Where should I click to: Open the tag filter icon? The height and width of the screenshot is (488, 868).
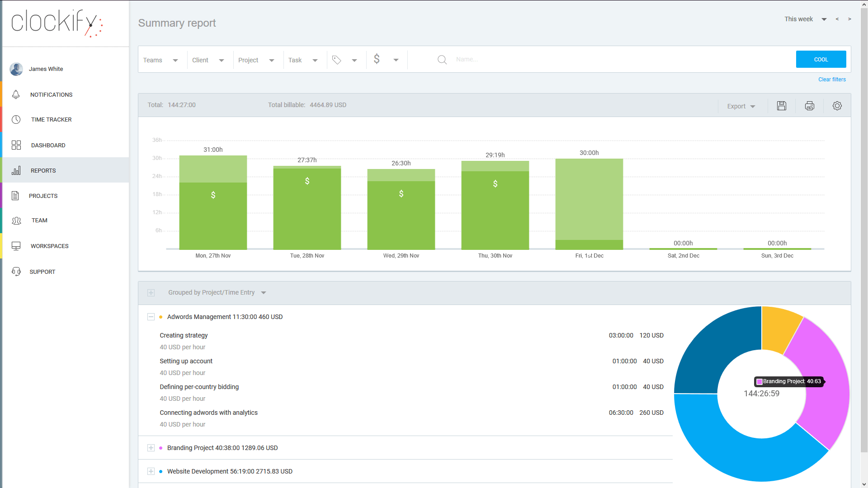tap(337, 60)
